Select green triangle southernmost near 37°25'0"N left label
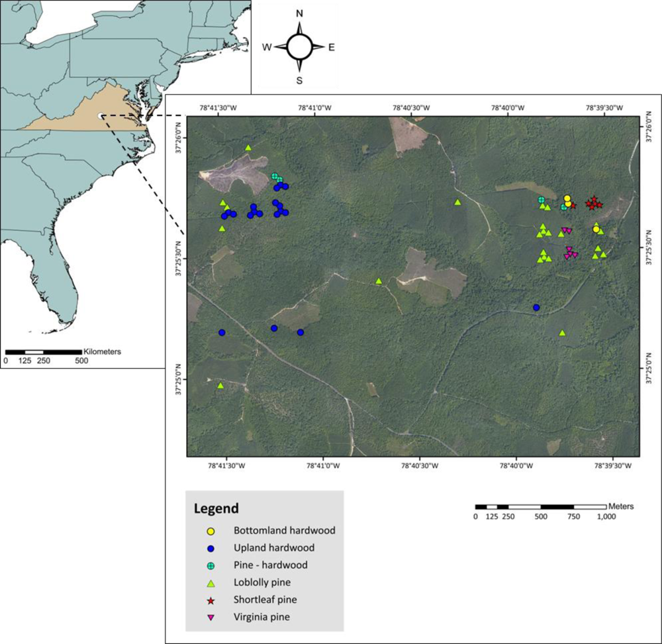662x644 pixels. 220,385
